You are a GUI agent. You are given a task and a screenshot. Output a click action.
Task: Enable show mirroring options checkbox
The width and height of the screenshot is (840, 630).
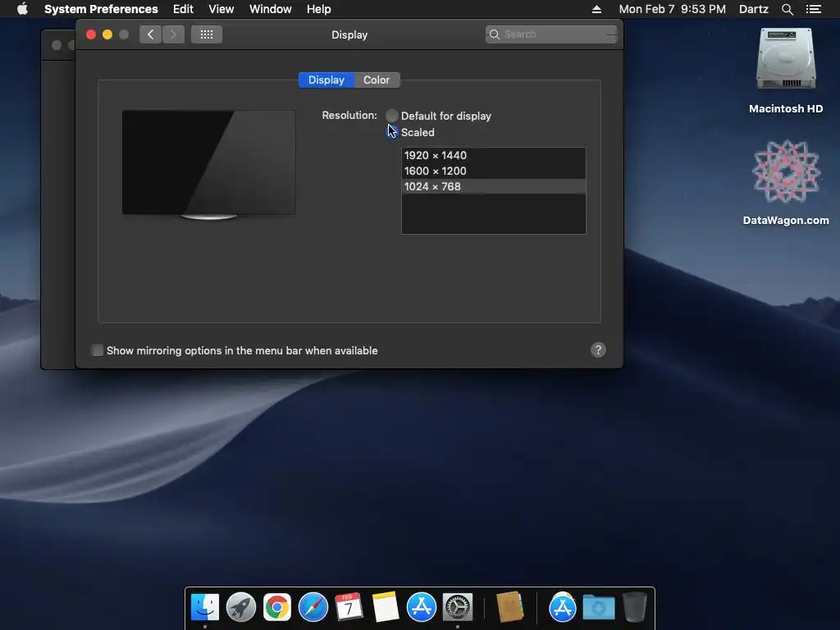97,350
